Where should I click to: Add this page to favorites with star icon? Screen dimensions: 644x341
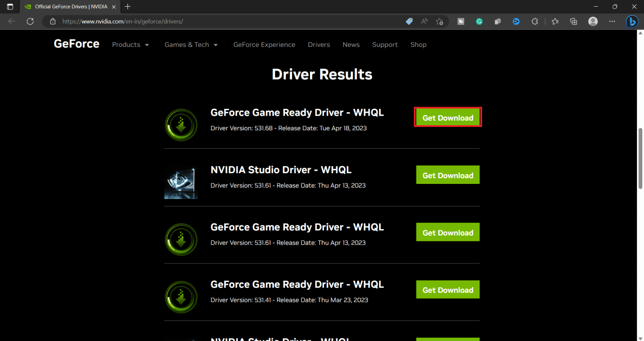pos(440,21)
